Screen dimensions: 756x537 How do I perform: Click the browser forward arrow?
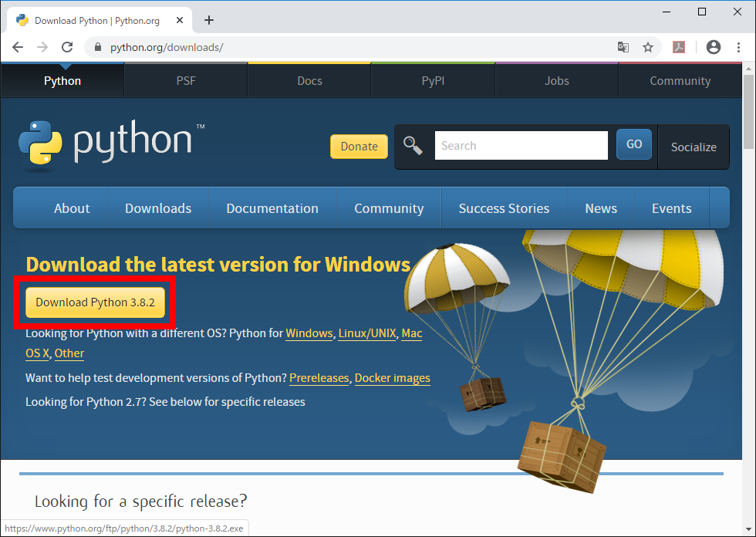[42, 47]
